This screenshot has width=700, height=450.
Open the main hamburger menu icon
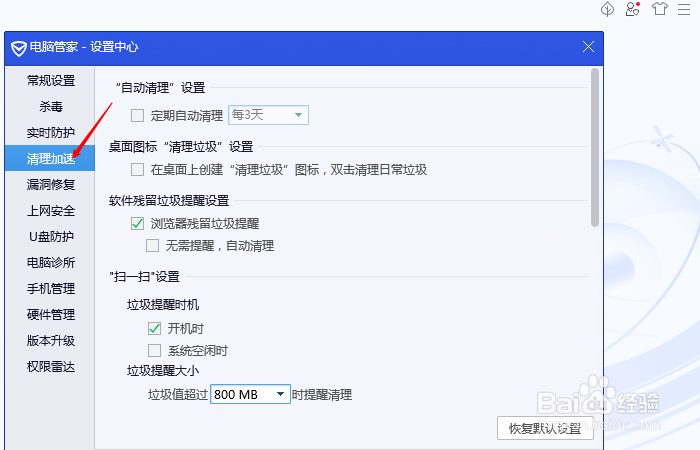684,9
